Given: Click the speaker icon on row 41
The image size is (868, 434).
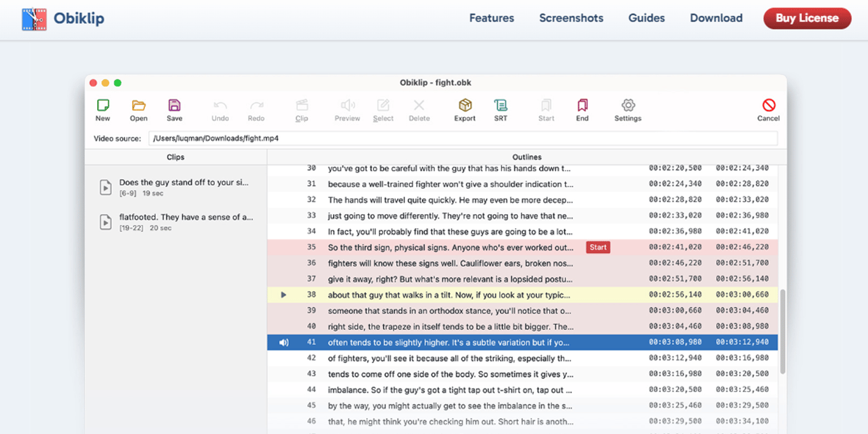Looking at the screenshot, I should pos(284,342).
